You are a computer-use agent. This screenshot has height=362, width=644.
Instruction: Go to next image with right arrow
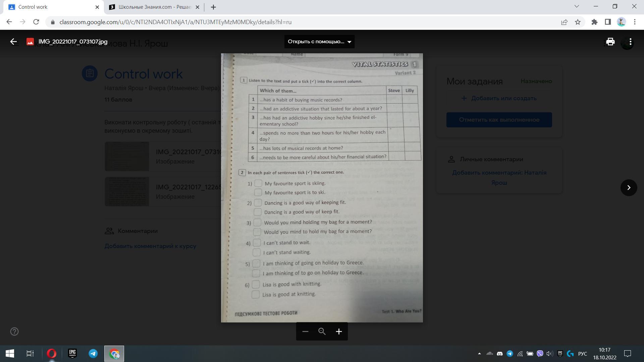click(629, 188)
